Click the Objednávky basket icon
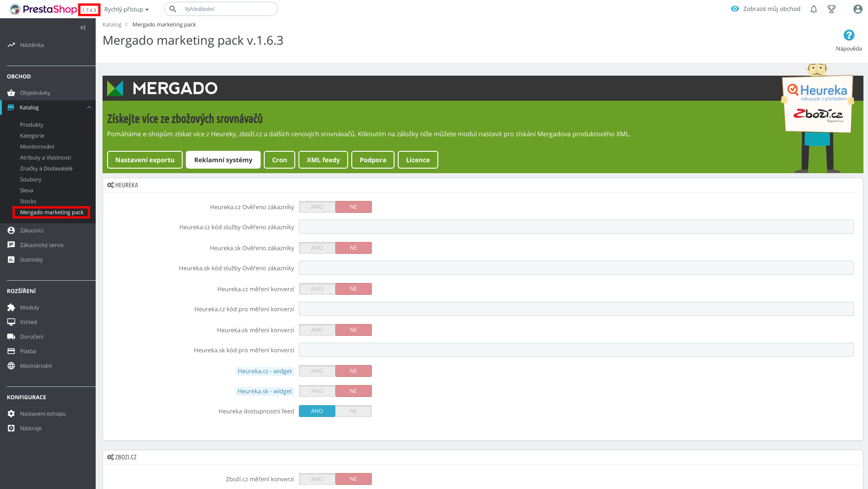 [x=11, y=93]
